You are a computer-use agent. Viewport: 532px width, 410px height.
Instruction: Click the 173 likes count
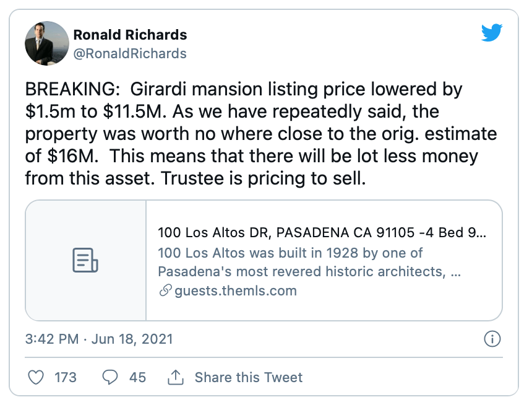point(66,377)
